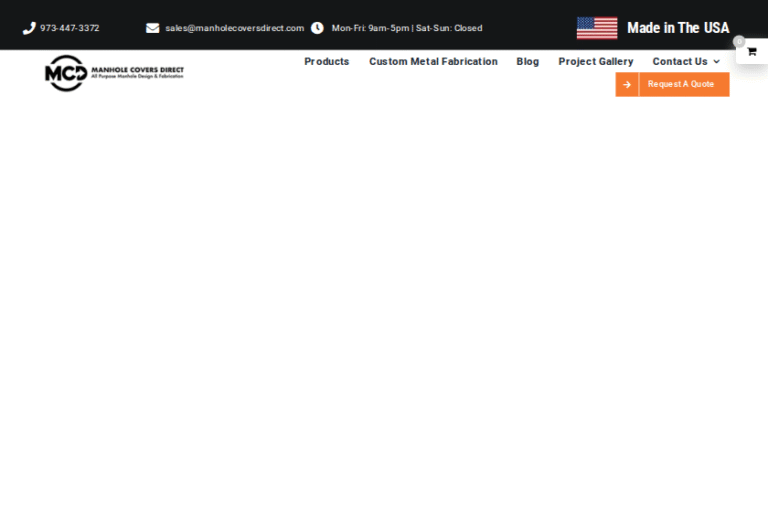Click the Contact Us menu label

pos(679,61)
